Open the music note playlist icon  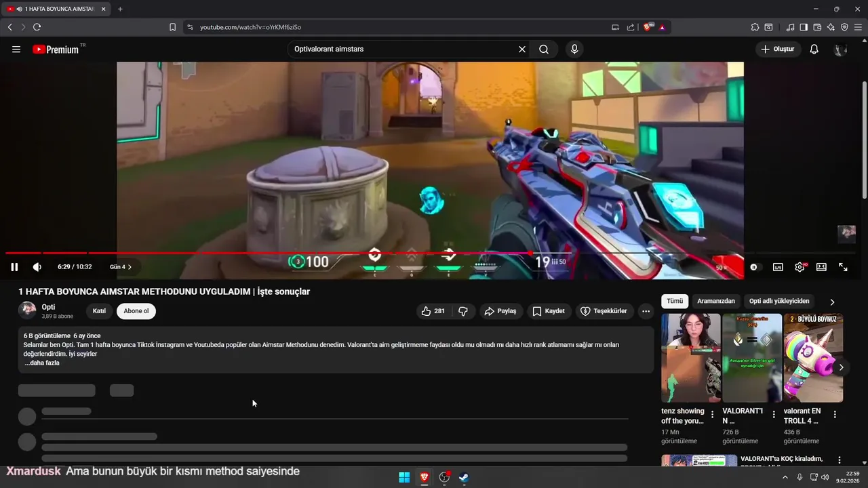(790, 27)
